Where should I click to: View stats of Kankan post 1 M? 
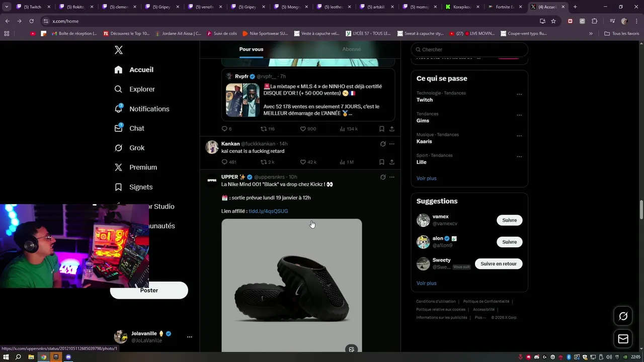click(347, 162)
